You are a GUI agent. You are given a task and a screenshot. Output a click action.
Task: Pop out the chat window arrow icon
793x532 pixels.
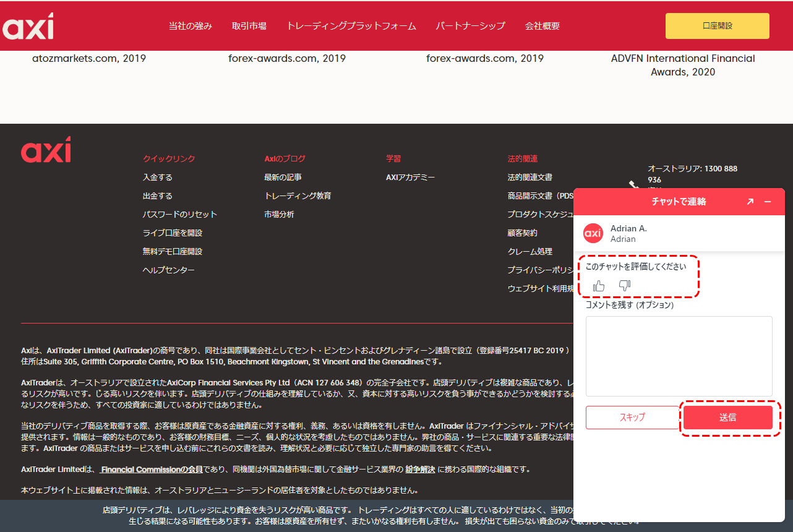tap(750, 202)
